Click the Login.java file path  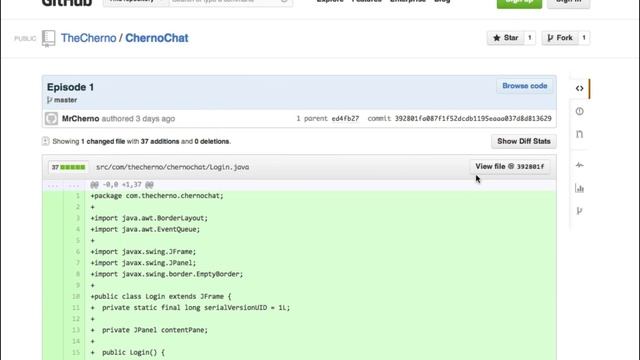click(172, 167)
